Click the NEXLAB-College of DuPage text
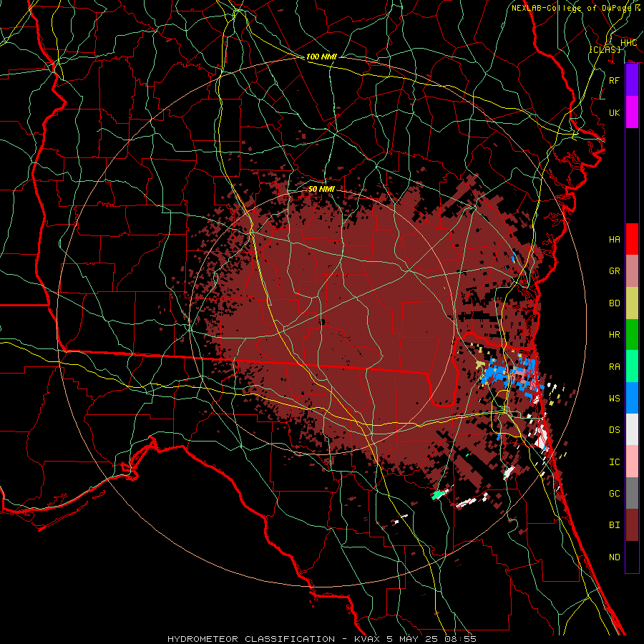Image resolution: width=644 pixels, height=644 pixels. [x=572, y=8]
